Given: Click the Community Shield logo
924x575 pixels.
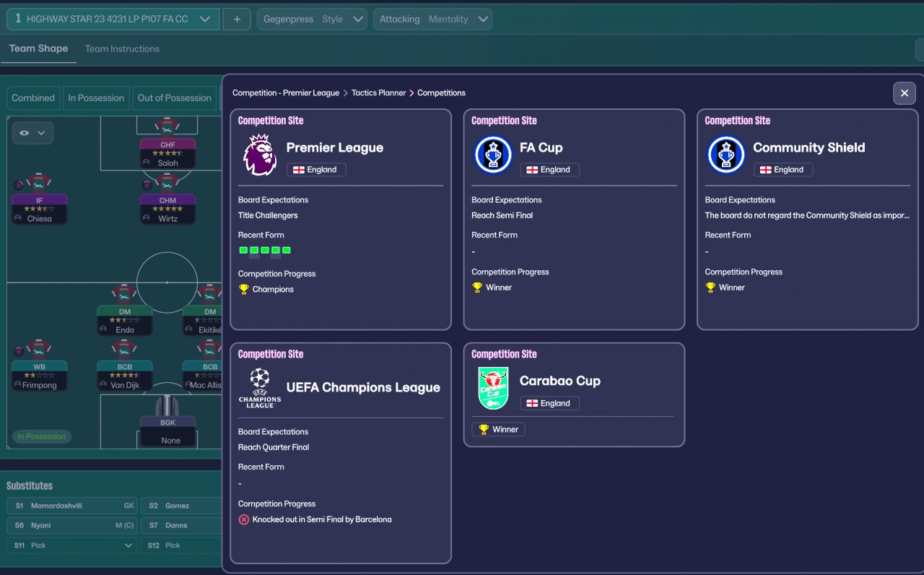Looking at the screenshot, I should click(726, 155).
